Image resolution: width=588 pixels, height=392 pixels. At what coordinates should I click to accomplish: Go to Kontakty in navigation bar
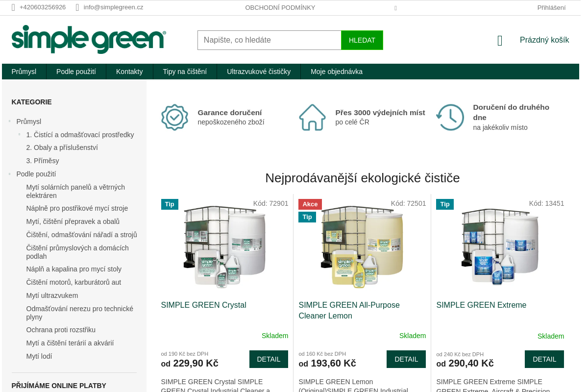pyautogui.click(x=129, y=72)
